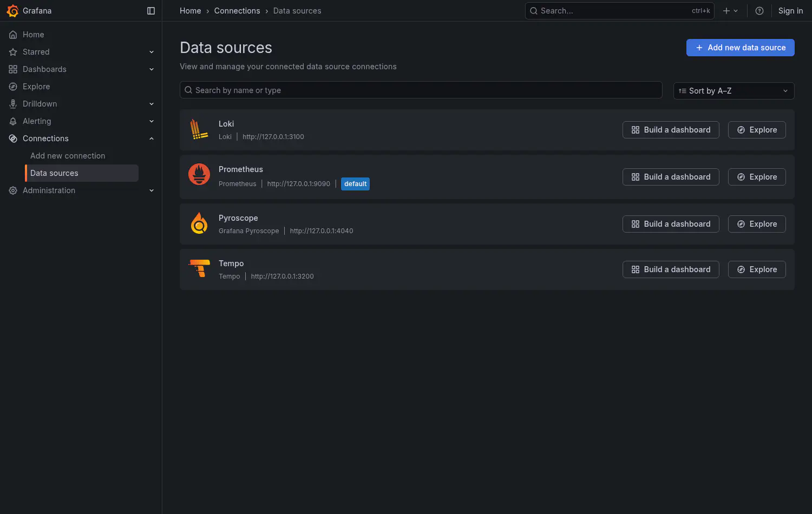Go to Home in the sidebar
812x514 pixels.
[34, 35]
